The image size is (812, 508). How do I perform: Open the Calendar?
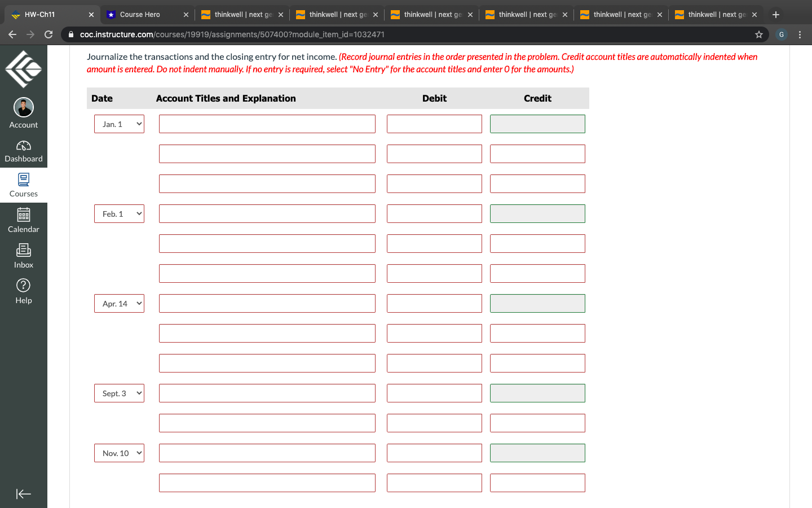tap(24, 221)
